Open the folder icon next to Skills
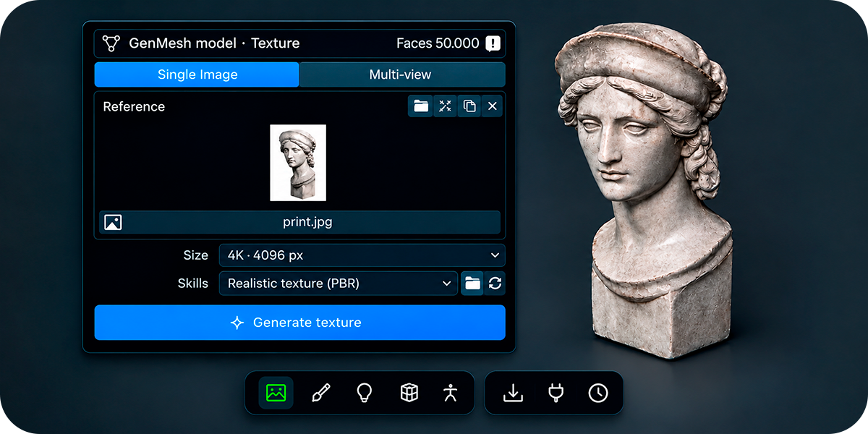The width and height of the screenshot is (868, 434). 472,284
